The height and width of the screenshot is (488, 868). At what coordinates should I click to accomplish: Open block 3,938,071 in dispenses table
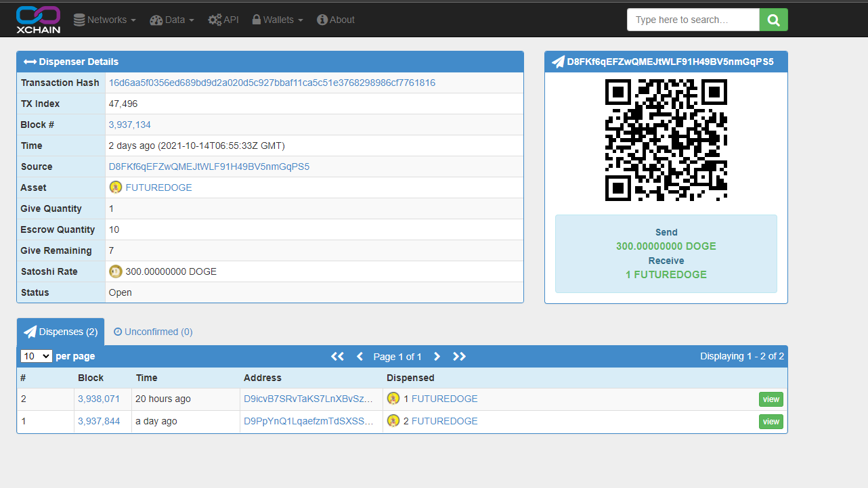point(99,399)
